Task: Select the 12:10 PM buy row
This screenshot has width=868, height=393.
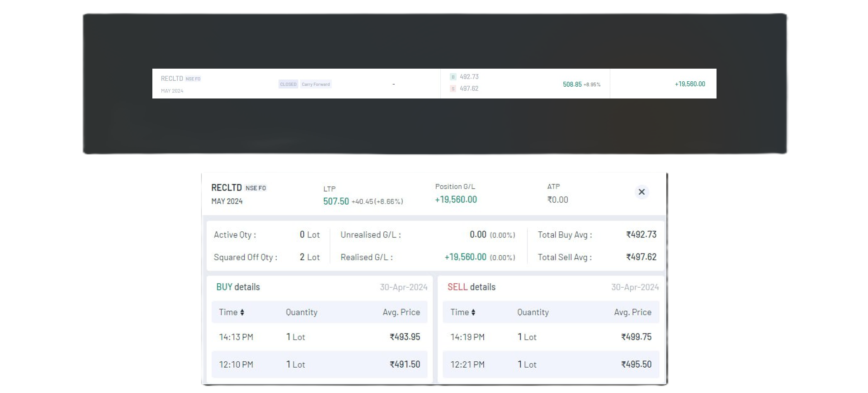Action: [x=320, y=365]
